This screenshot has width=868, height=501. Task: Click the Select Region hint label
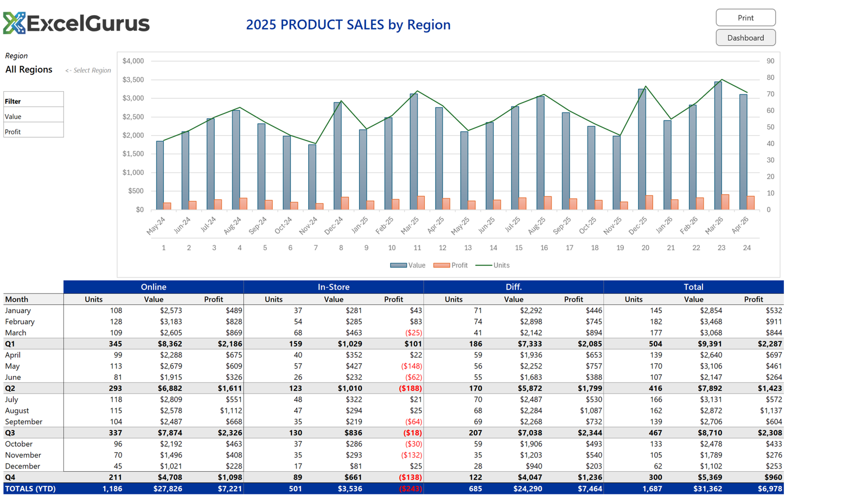(x=88, y=70)
